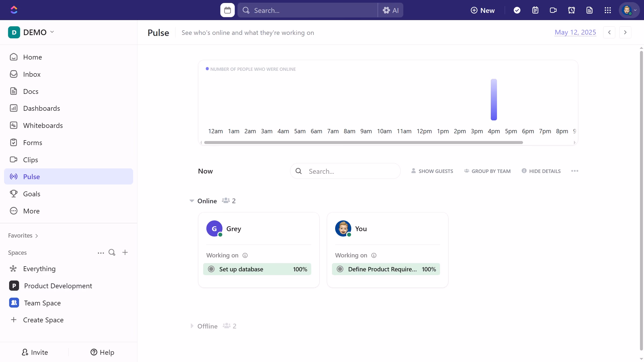Screen dimensions: 644x362
Task: Toggle Group by Team
Action: [x=487, y=171]
